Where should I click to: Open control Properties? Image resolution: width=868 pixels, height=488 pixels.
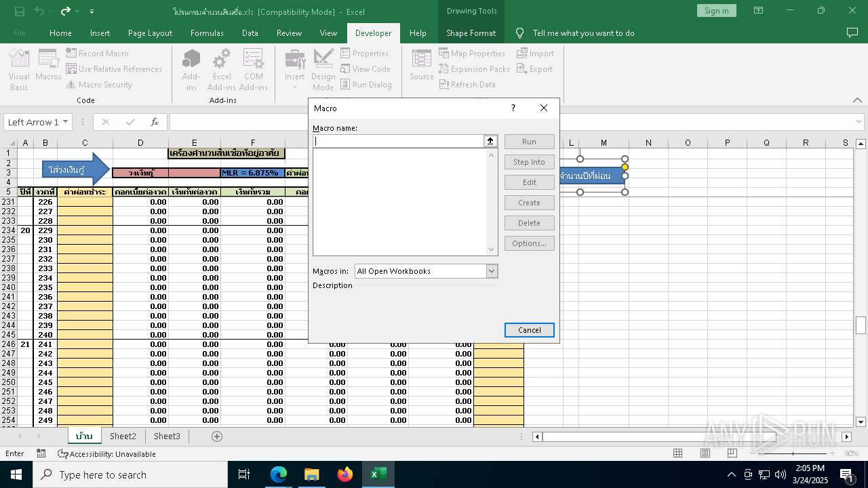[x=364, y=54]
